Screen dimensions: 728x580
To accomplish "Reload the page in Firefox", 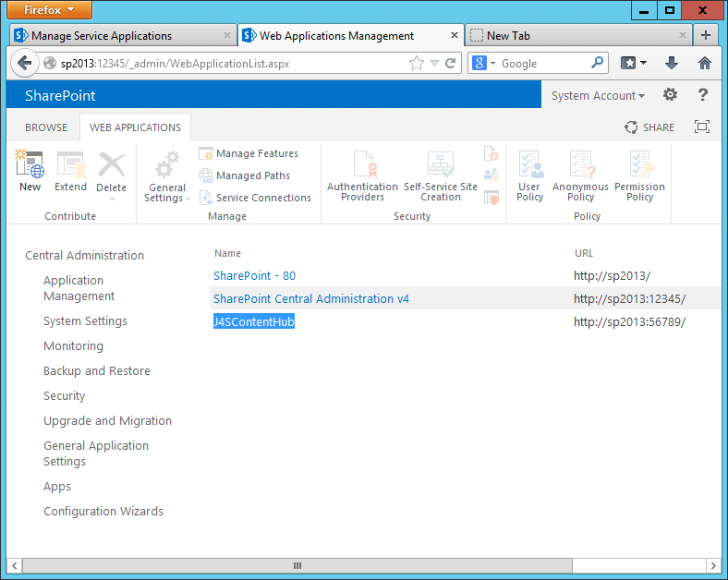I will (x=450, y=63).
